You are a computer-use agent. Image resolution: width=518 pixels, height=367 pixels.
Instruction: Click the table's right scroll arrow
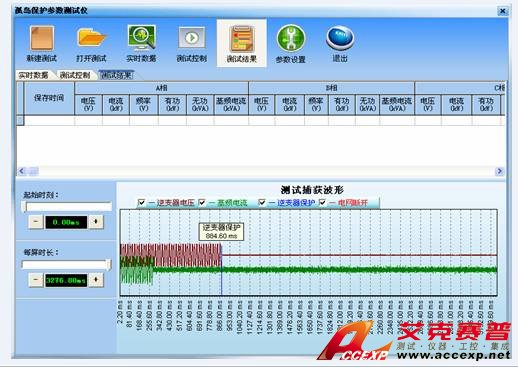pyautogui.click(x=499, y=171)
